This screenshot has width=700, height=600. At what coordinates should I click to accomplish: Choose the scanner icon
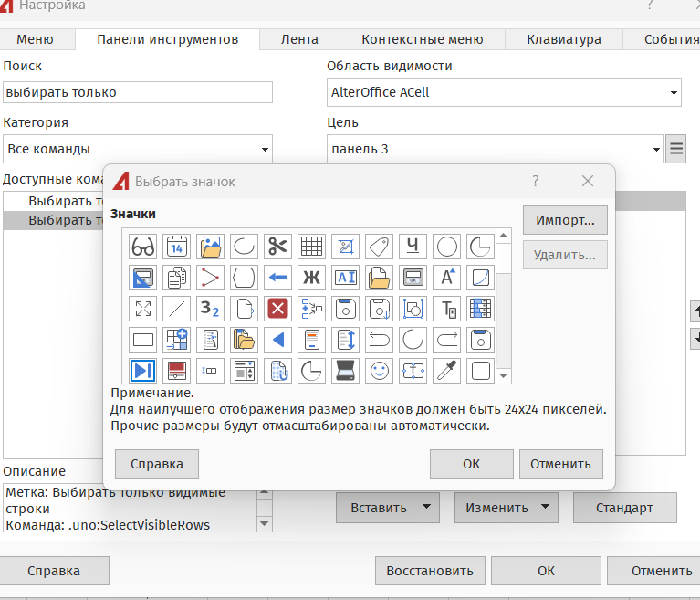(x=345, y=370)
